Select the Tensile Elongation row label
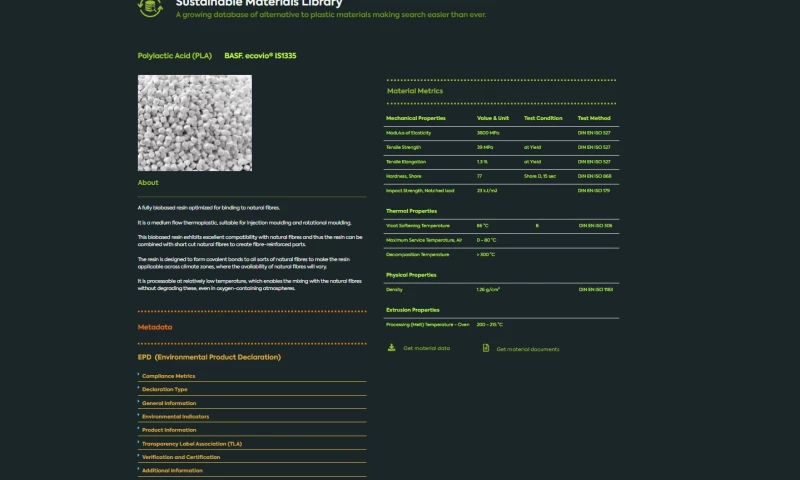Screen dimensions: 800x480 click(406, 162)
